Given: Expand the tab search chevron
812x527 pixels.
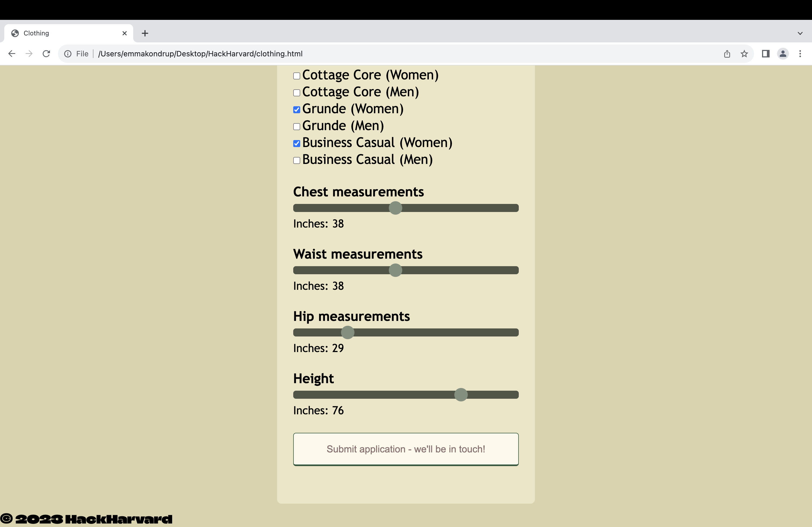Looking at the screenshot, I should tap(800, 33).
